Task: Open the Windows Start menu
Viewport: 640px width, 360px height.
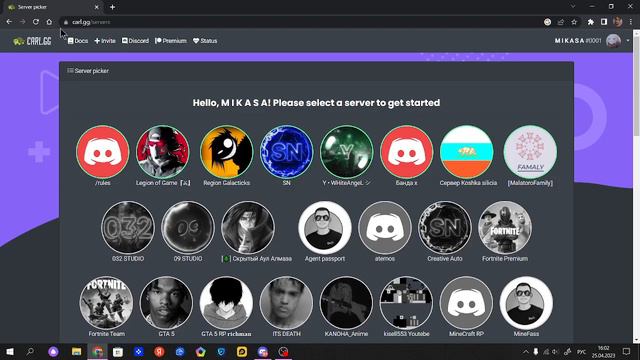Action: (x=10, y=351)
